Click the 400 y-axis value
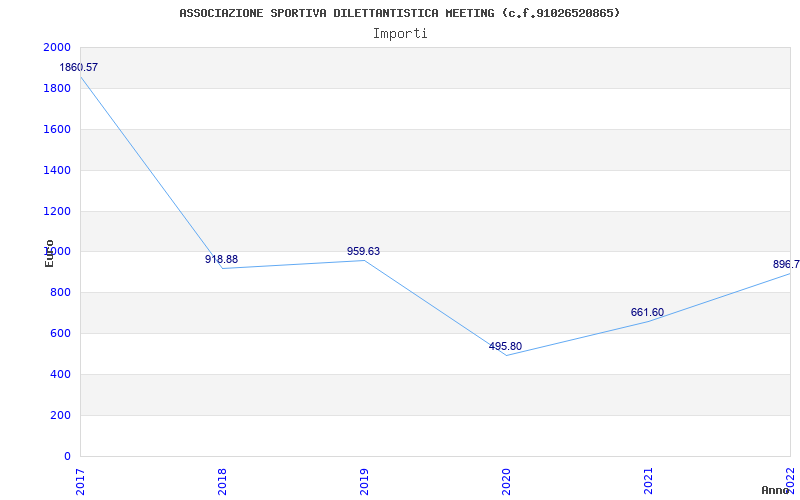800x500 pixels. [61, 374]
